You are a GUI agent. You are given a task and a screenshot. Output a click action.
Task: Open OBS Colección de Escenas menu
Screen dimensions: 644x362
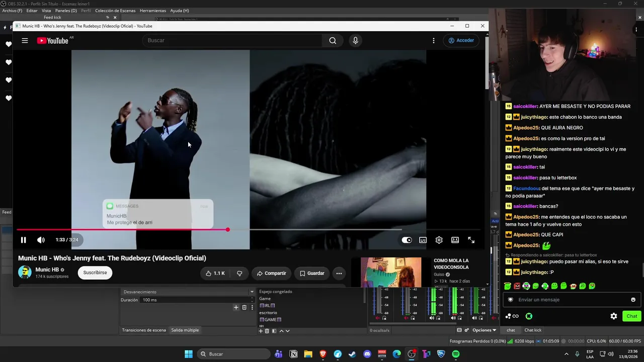point(115,11)
